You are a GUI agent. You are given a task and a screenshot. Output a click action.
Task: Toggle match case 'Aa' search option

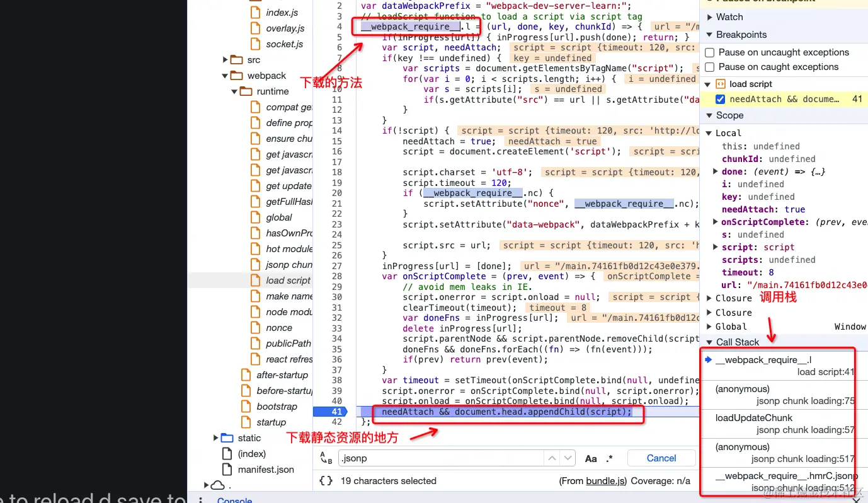591,458
